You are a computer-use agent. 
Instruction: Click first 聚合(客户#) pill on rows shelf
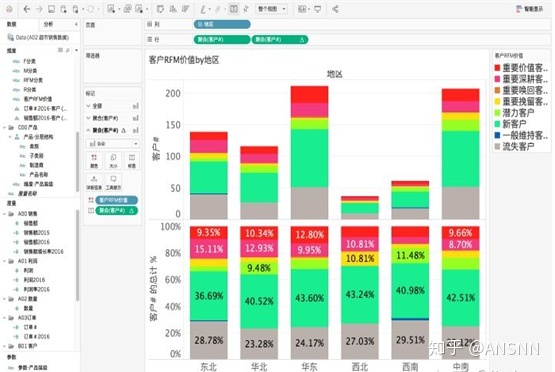pyautogui.click(x=222, y=39)
